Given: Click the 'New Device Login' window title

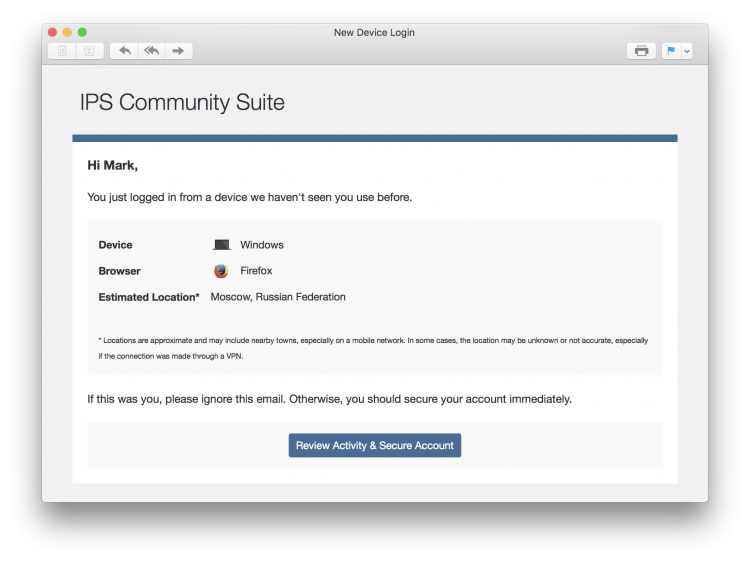Looking at the screenshot, I should [x=374, y=33].
